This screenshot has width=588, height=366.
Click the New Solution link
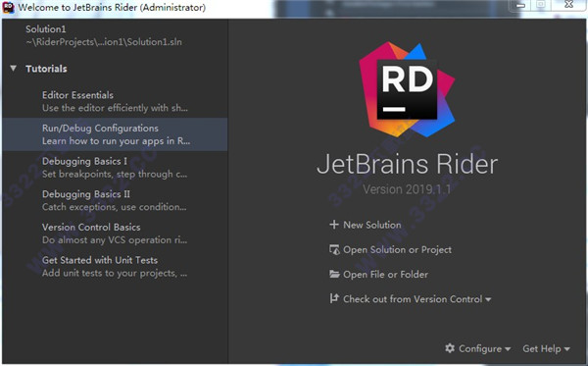372,225
